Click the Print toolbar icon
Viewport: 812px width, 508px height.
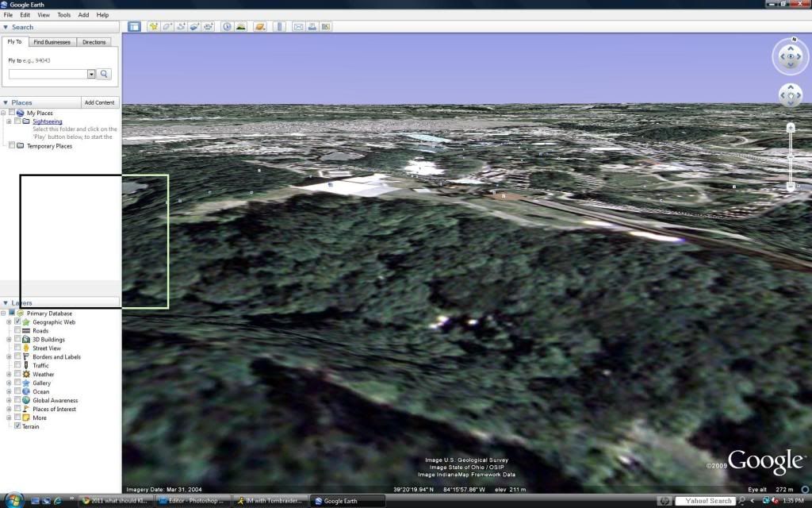pyautogui.click(x=312, y=26)
